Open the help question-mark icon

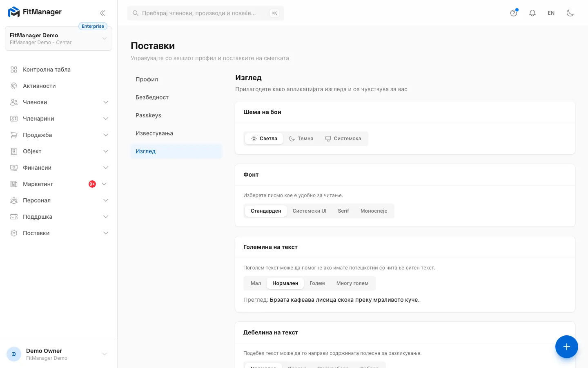514,13
